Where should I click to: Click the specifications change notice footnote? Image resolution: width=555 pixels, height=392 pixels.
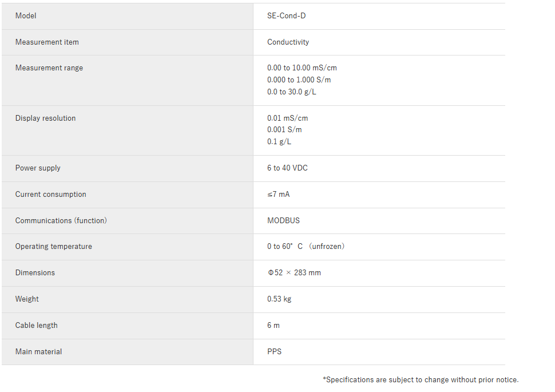click(x=421, y=380)
